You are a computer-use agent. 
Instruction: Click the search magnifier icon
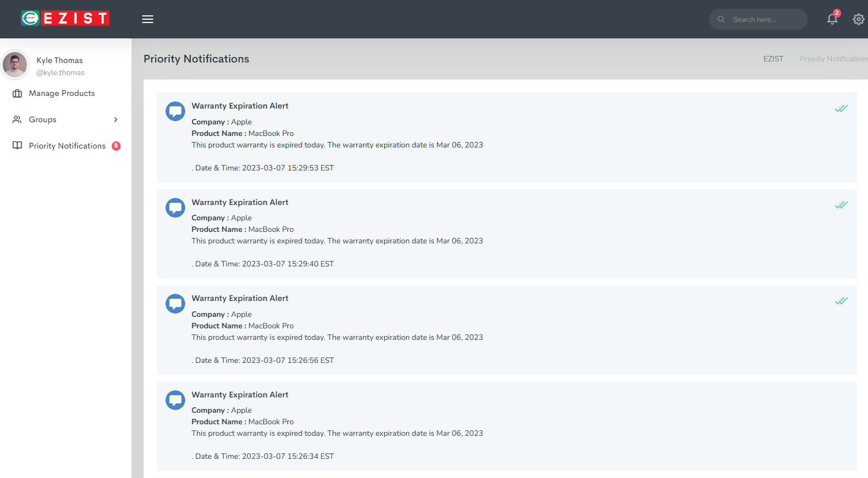(x=721, y=19)
